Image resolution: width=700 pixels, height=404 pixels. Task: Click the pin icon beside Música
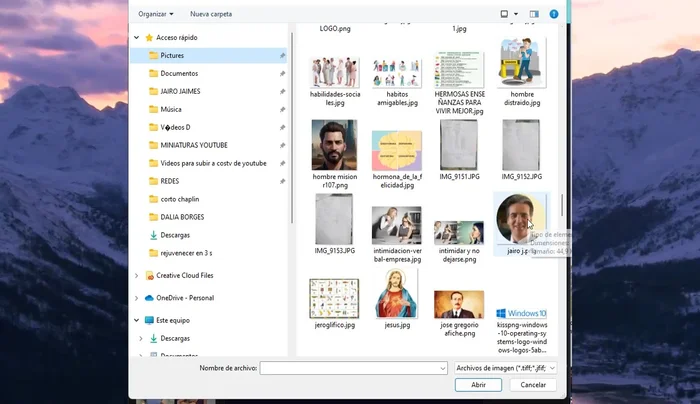coord(282,109)
